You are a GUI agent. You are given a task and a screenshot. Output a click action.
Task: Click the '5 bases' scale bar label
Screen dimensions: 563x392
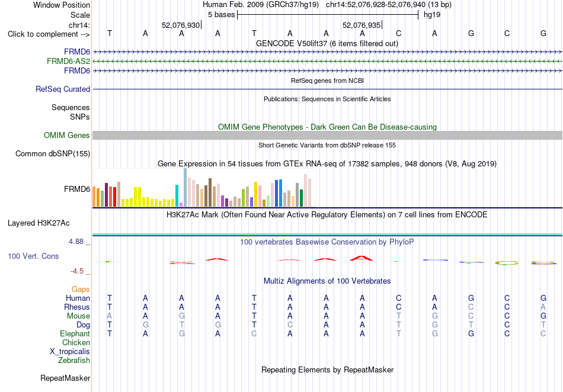[x=221, y=15]
